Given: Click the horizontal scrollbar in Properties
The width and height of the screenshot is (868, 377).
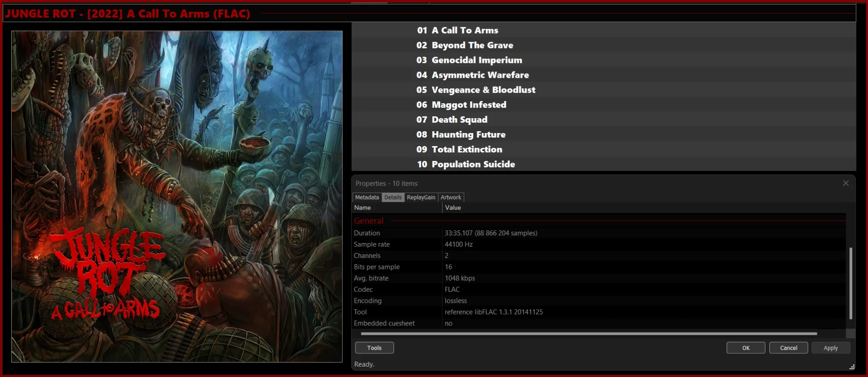Looking at the screenshot, I should click(x=589, y=334).
